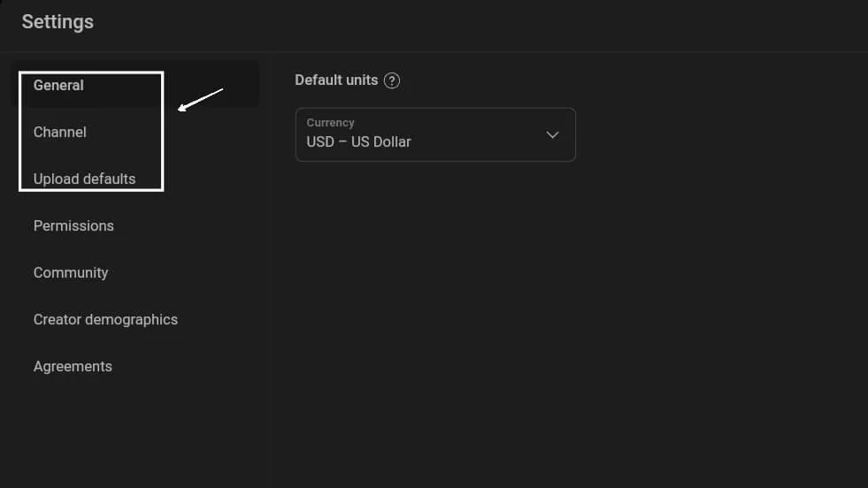Click the small Currency field label
The height and width of the screenshot is (488, 868).
pyautogui.click(x=330, y=123)
